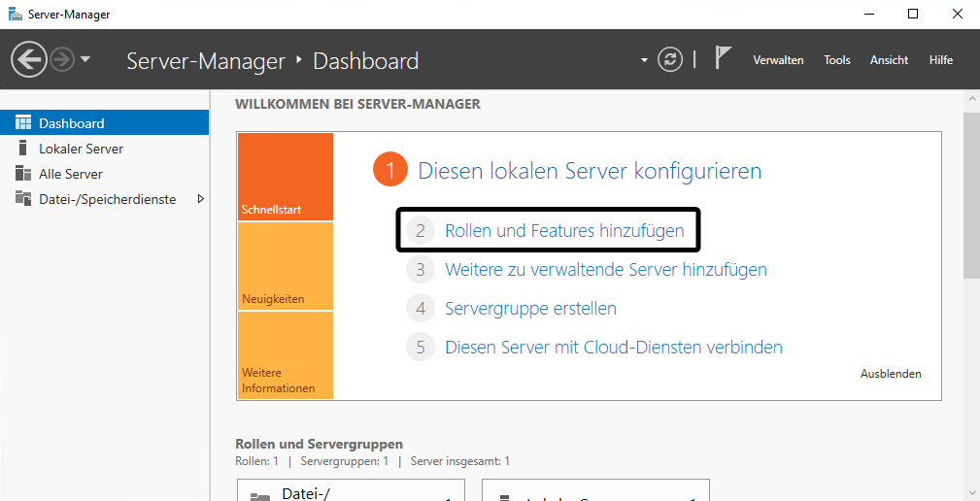
Task: Click the Rollen und Servergruppen heading
Action: click(319, 444)
